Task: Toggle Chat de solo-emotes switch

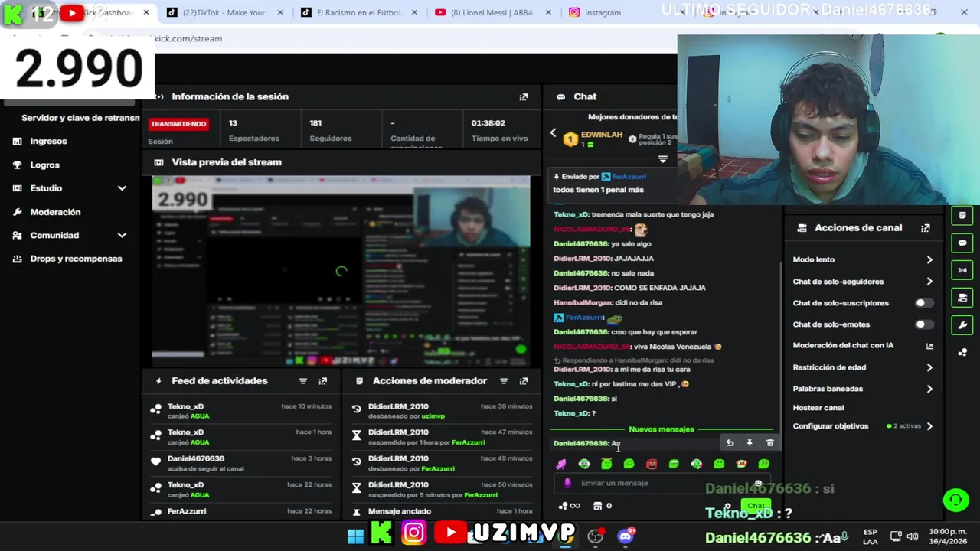Action: [x=924, y=324]
